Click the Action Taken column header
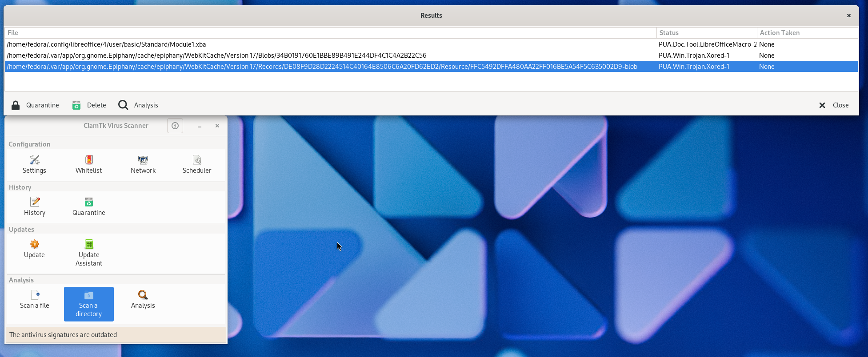 (806, 33)
